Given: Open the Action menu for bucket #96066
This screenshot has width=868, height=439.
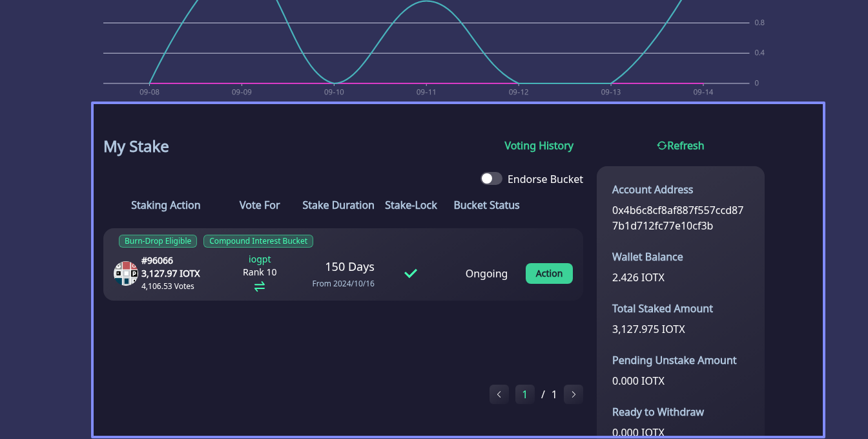Looking at the screenshot, I should (x=549, y=273).
